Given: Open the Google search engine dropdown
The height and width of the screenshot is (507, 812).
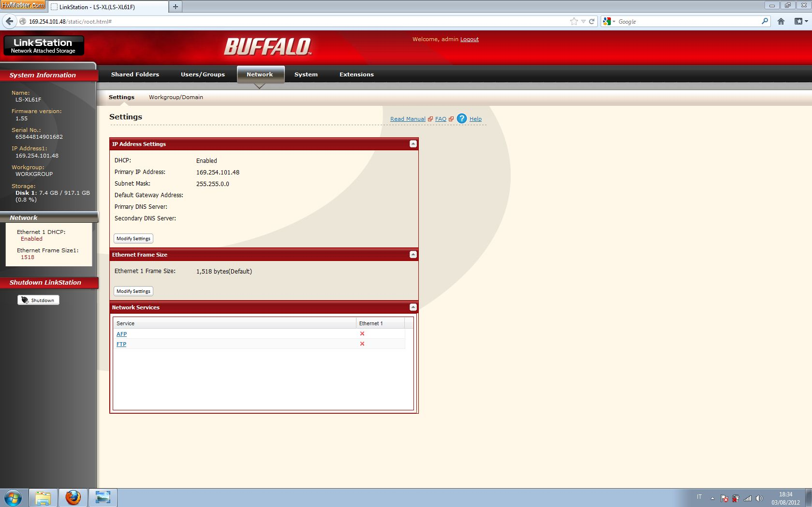Looking at the screenshot, I should pyautogui.click(x=608, y=21).
